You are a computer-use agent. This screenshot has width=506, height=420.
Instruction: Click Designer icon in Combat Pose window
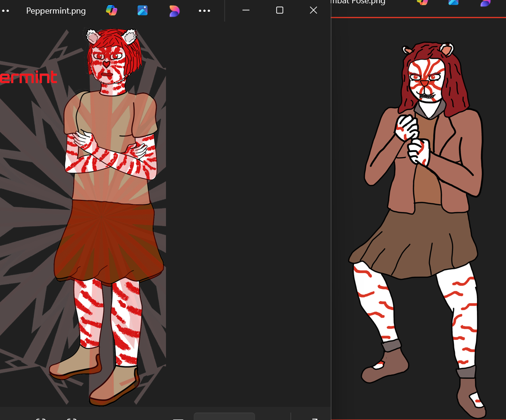pos(485,2)
